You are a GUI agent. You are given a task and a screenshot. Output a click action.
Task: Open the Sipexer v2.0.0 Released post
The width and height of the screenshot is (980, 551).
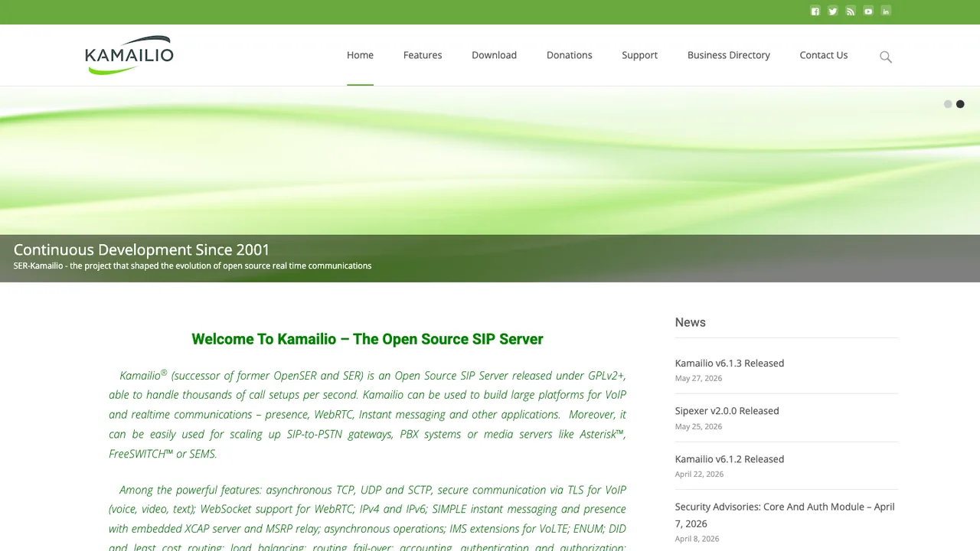pos(727,411)
